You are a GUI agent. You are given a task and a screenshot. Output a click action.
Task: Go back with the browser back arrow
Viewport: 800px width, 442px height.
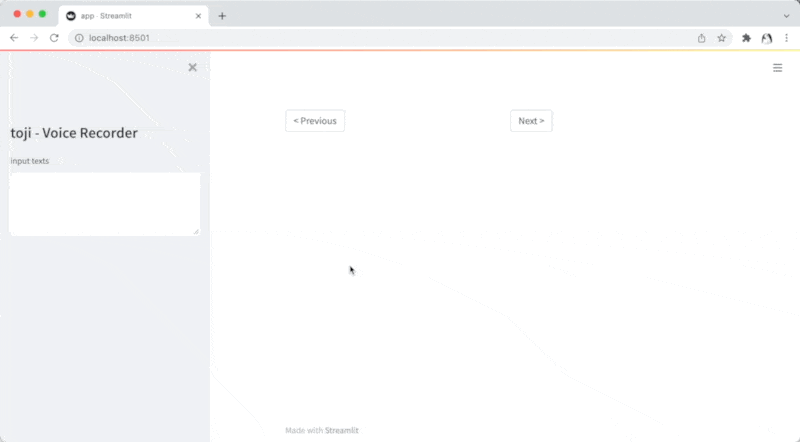point(14,38)
